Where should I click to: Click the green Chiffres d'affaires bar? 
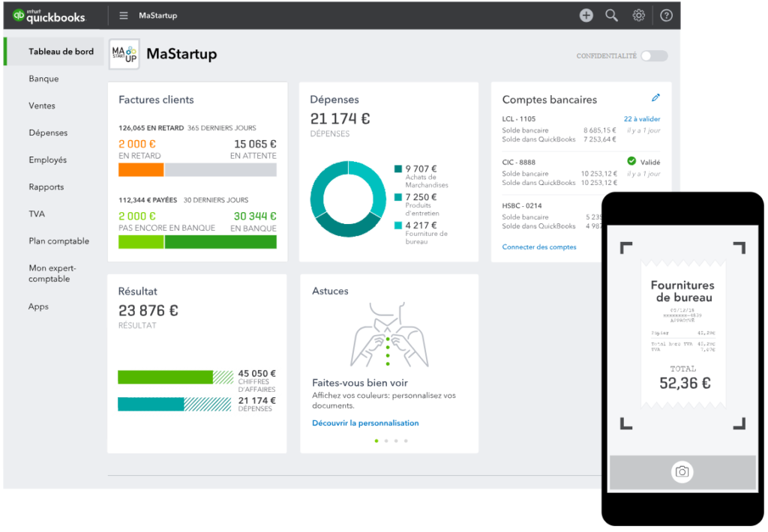click(x=175, y=378)
